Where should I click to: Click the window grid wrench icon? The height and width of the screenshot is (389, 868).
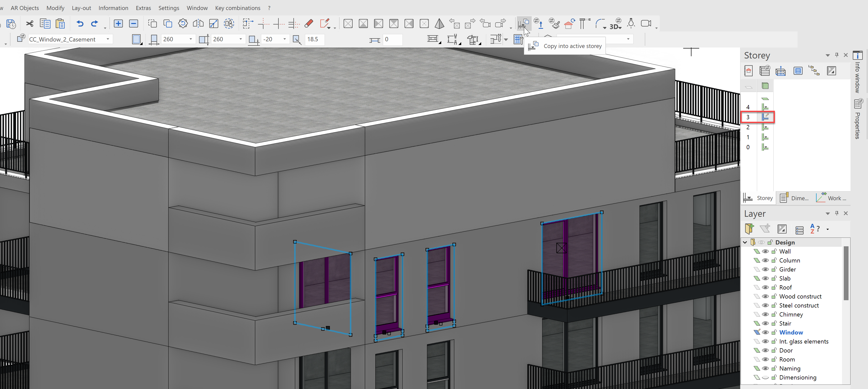pyautogui.click(x=518, y=39)
